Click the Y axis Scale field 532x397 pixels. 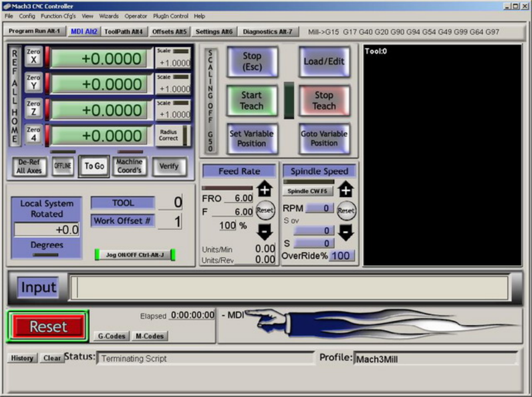(x=173, y=89)
